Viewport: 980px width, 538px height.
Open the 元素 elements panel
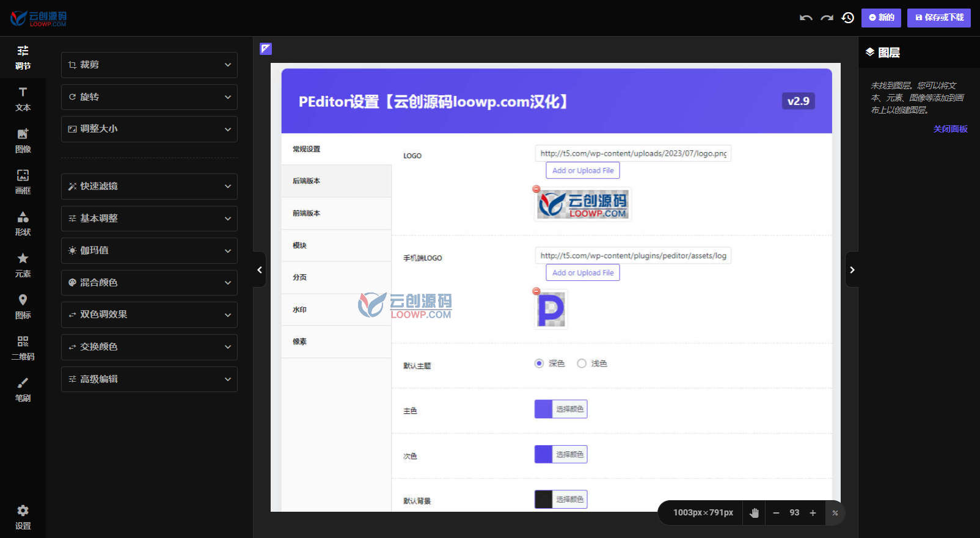click(23, 265)
